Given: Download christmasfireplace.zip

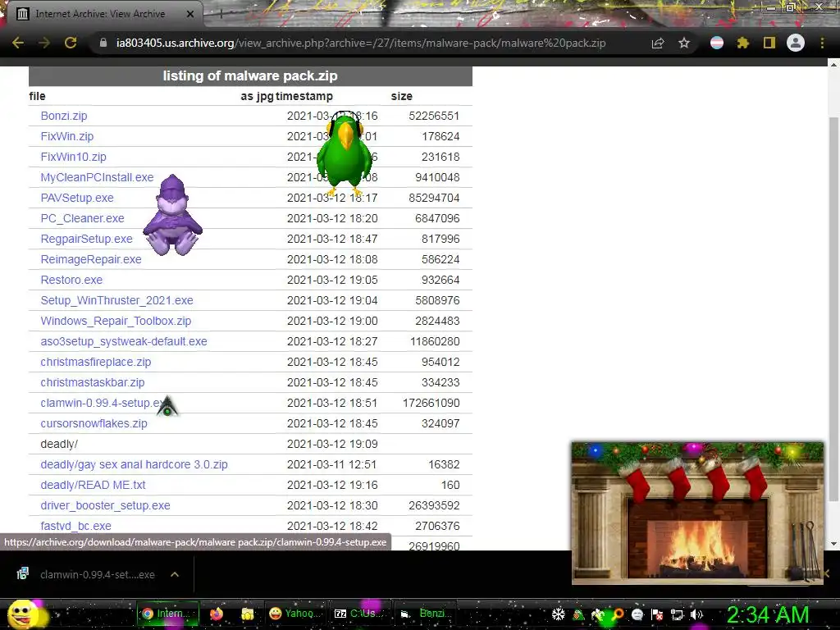Looking at the screenshot, I should tap(96, 362).
